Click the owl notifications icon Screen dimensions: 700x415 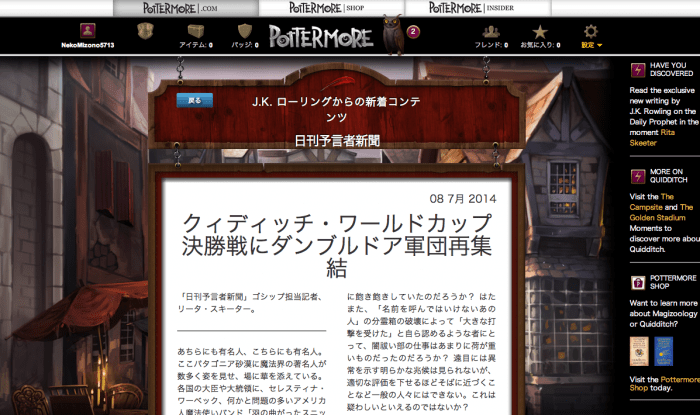coord(393,35)
